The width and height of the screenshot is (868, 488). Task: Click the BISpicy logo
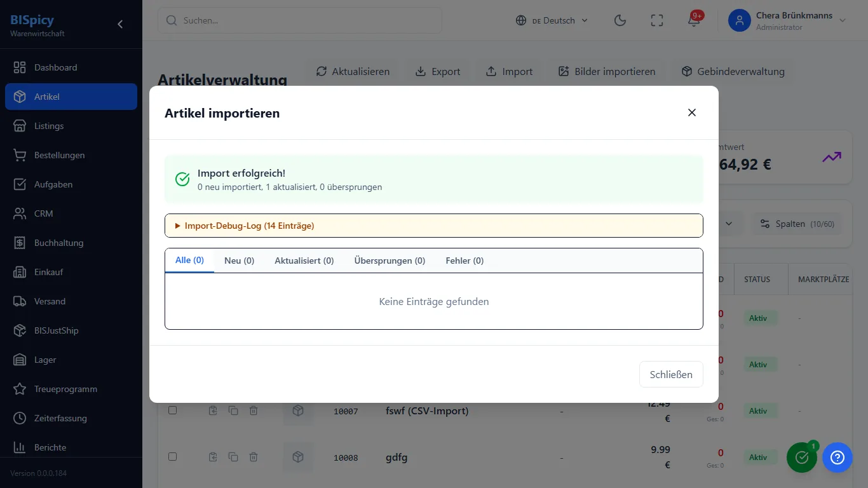click(32, 20)
